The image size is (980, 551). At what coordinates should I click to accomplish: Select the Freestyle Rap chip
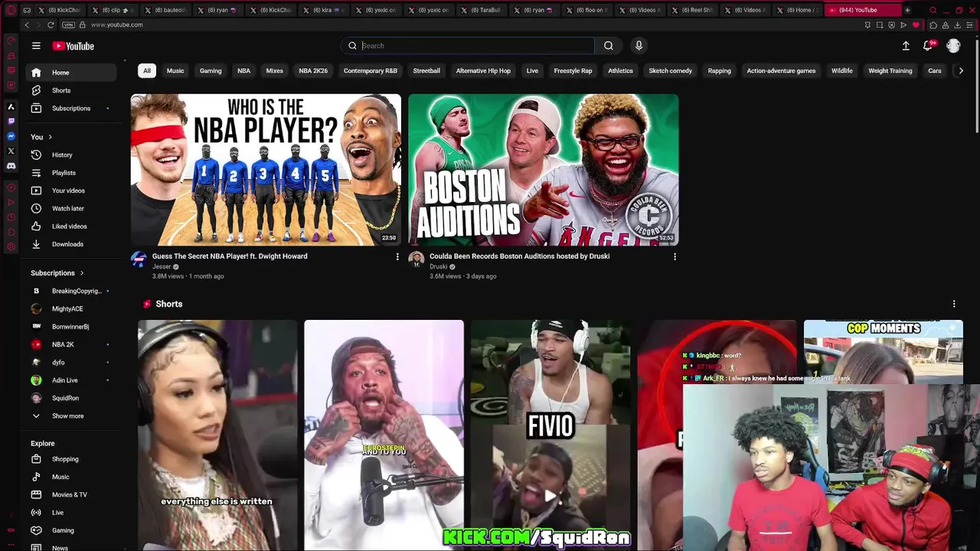[x=573, y=70]
